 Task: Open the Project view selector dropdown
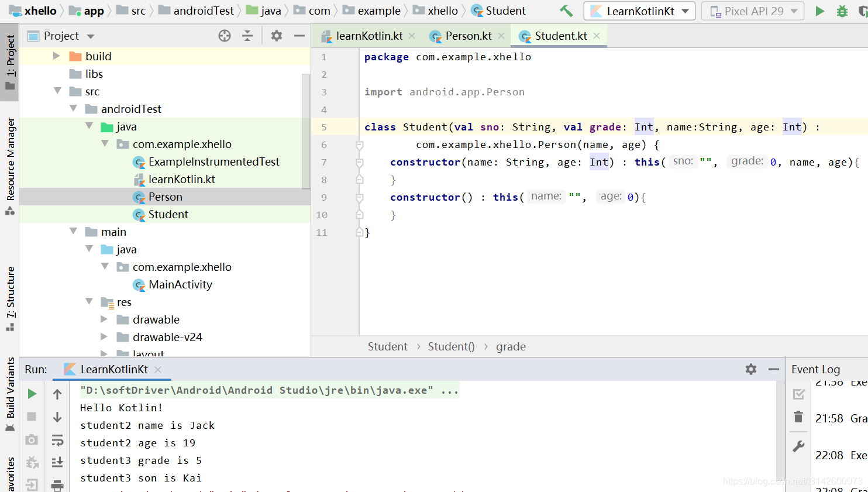[91, 36]
